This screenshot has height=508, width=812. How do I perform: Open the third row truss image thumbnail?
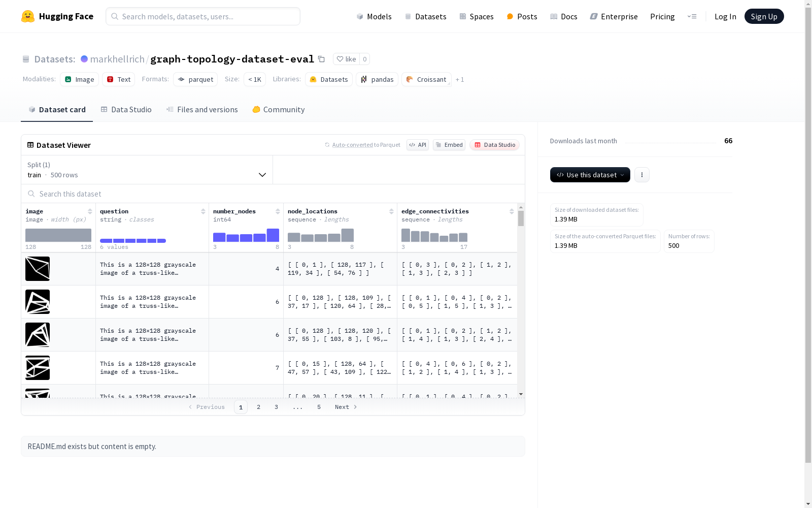click(x=38, y=335)
